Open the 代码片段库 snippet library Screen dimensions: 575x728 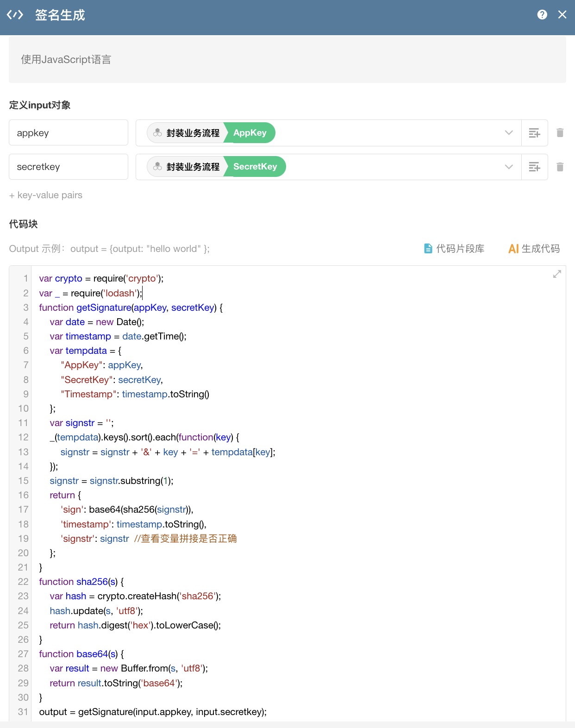[454, 249]
